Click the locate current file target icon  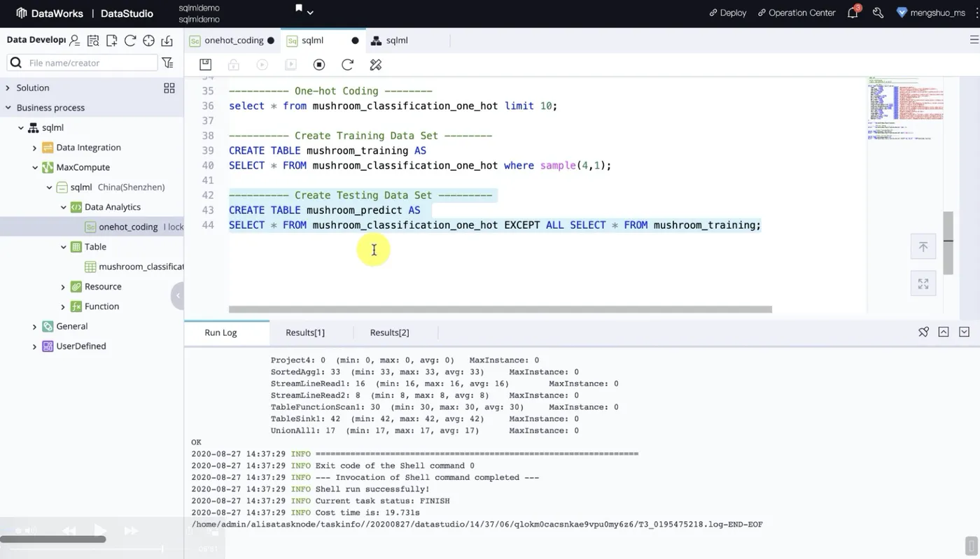148,41
